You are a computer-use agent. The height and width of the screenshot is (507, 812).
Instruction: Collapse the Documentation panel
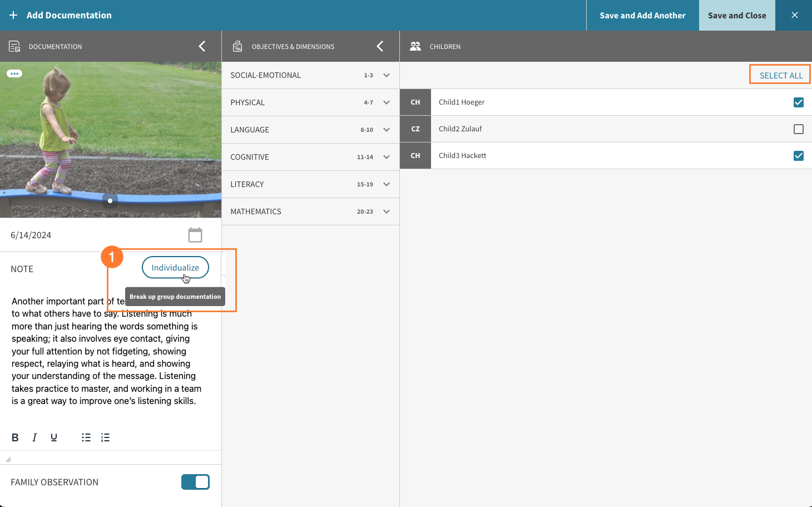[202, 46]
